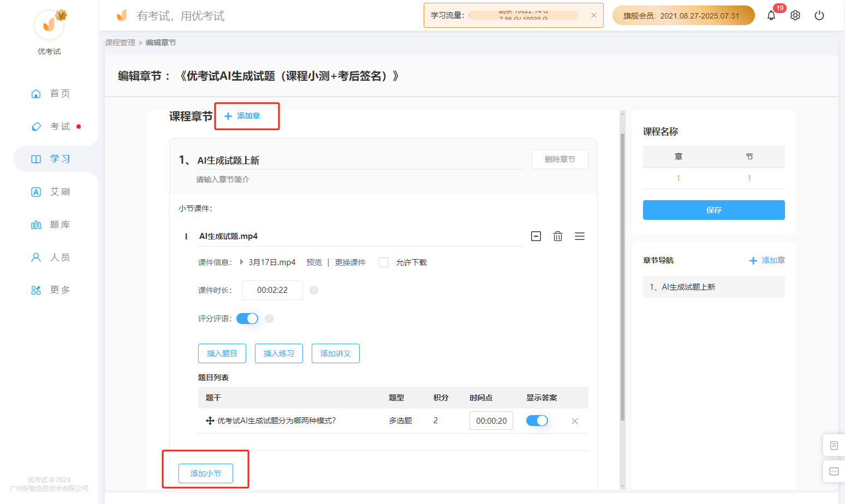
Task: Click 添加小节 button
Action: tap(206, 473)
